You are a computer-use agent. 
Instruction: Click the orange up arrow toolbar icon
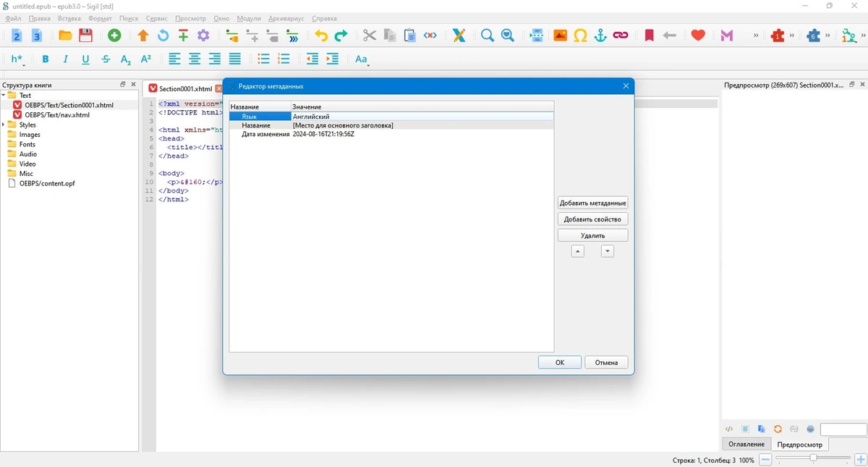[143, 35]
